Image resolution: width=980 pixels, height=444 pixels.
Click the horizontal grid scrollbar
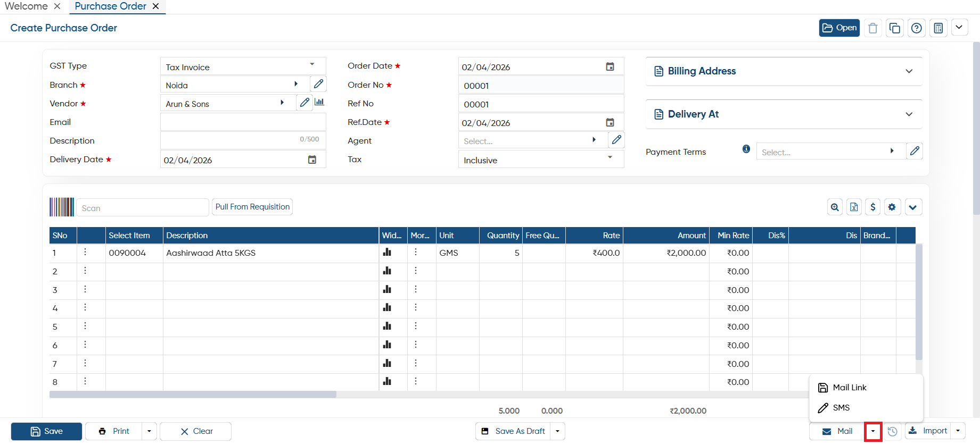point(193,395)
